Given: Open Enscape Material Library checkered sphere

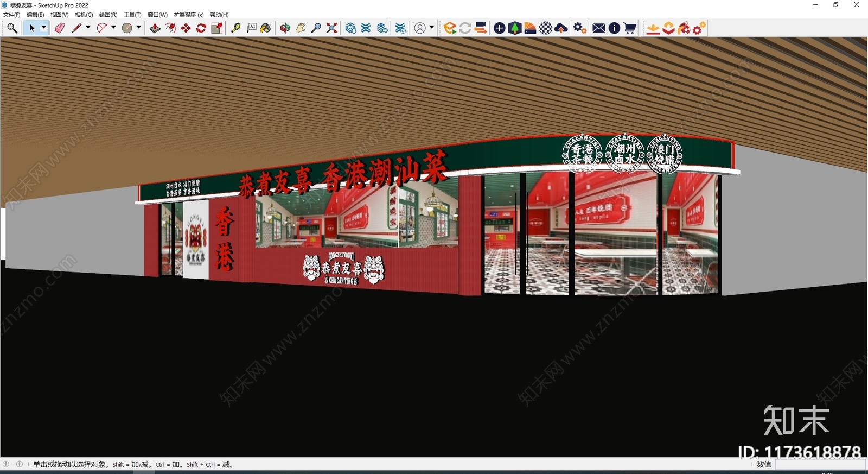Looking at the screenshot, I should (x=546, y=28).
